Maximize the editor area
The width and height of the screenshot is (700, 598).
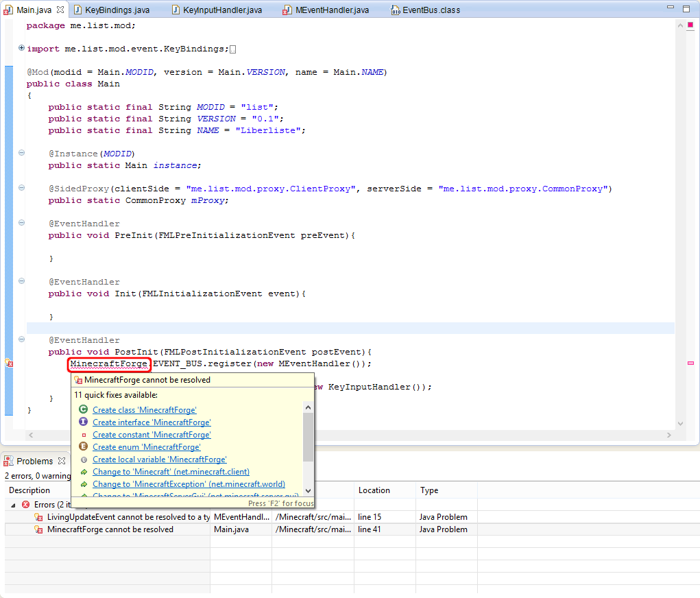click(x=686, y=10)
